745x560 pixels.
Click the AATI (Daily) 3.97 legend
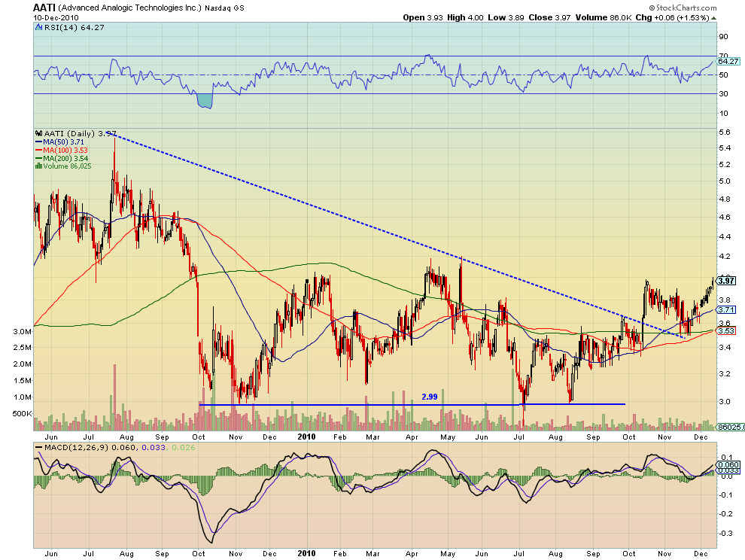[80, 133]
